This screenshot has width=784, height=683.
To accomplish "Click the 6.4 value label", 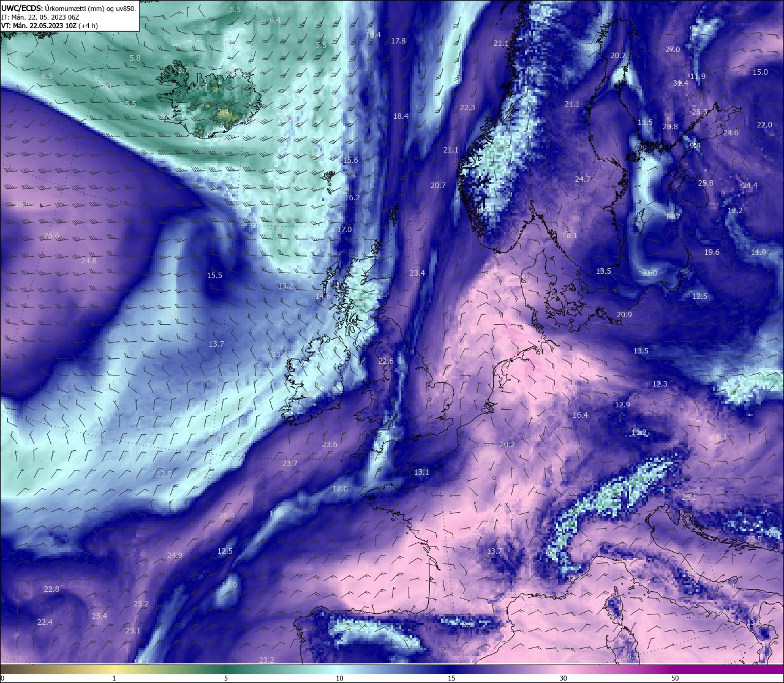I will pyautogui.click(x=275, y=20).
